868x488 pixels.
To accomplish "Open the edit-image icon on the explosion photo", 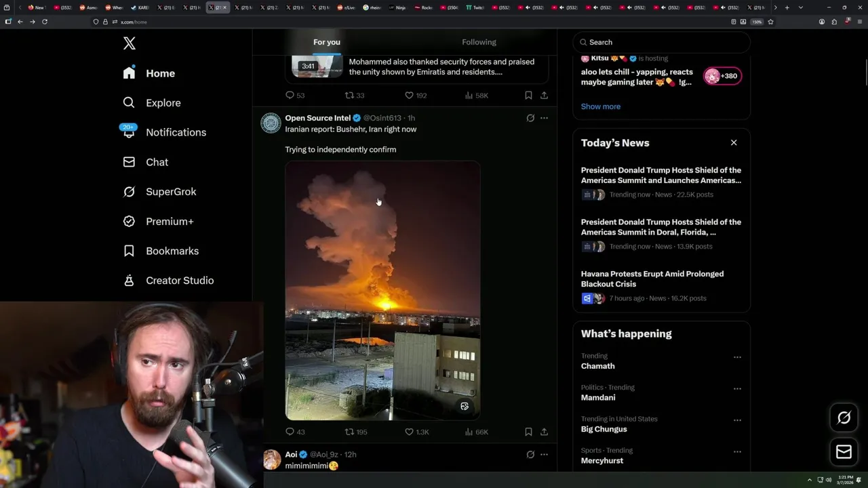I will pos(465,407).
